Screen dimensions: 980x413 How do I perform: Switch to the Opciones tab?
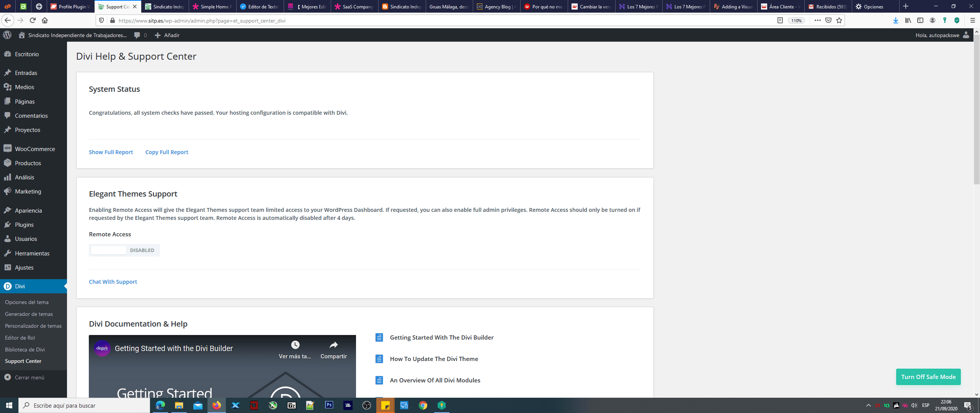pos(875,7)
